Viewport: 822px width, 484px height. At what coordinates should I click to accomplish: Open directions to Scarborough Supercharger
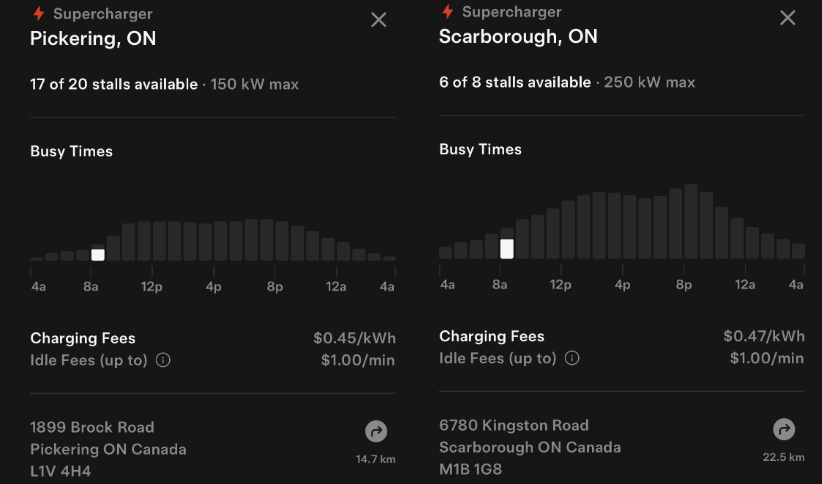pos(784,429)
